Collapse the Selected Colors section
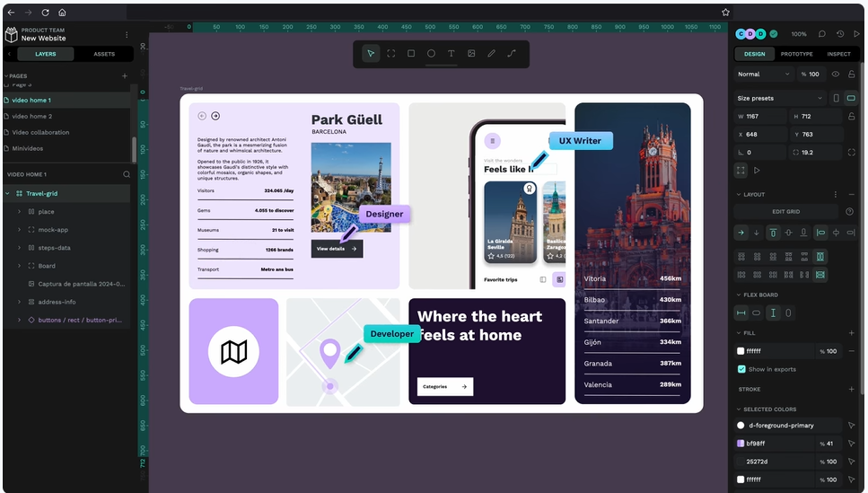This screenshot has width=868, height=493. (739, 409)
